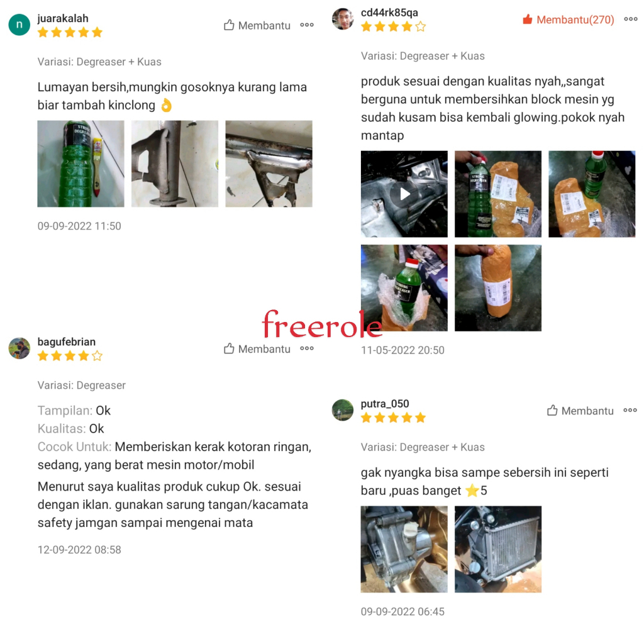The height and width of the screenshot is (644, 644).
Task: Open more options for cd44rk85qa's review
Action: (630, 19)
